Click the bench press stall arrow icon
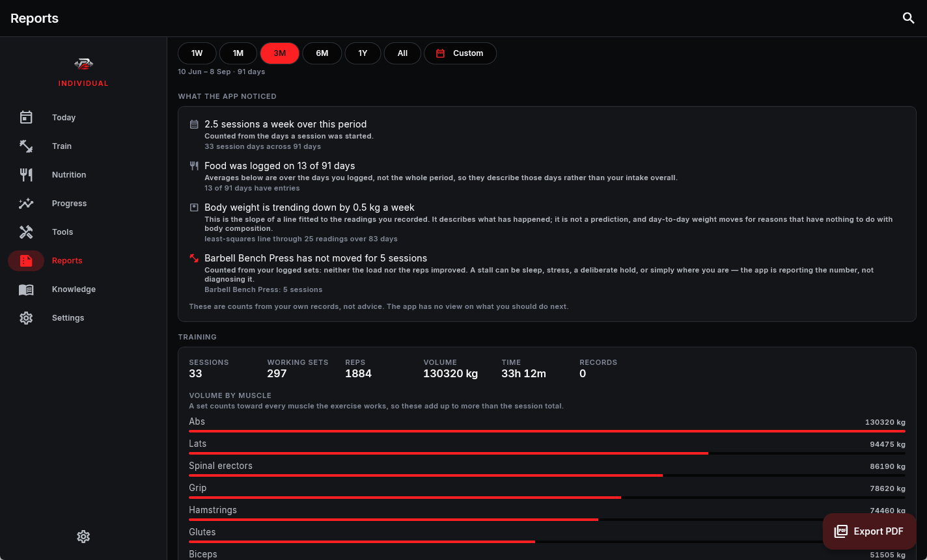Viewport: 927px width, 560px height. 194,258
